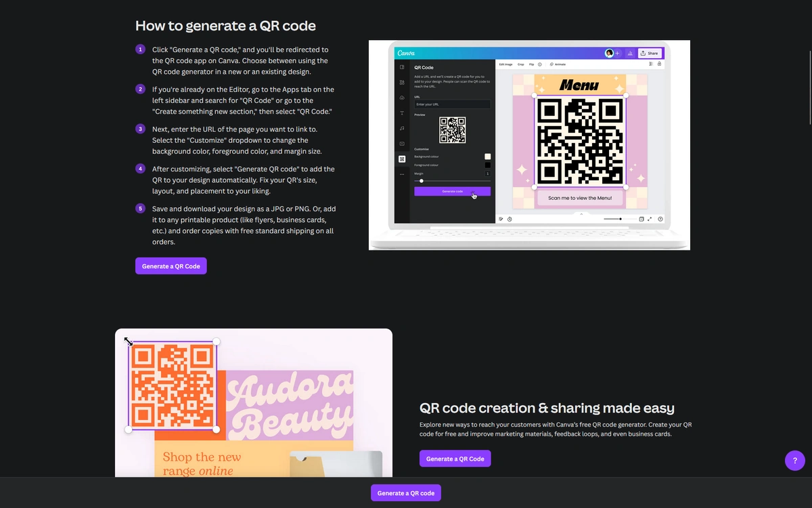Click the Audora Beauty promotional image
This screenshot has height=508, width=812.
point(254,403)
